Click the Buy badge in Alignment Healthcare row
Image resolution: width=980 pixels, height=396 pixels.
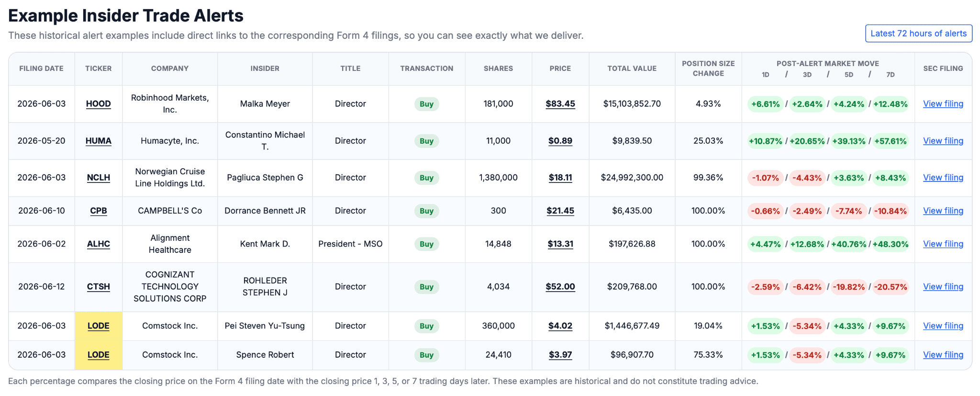pyautogui.click(x=426, y=244)
